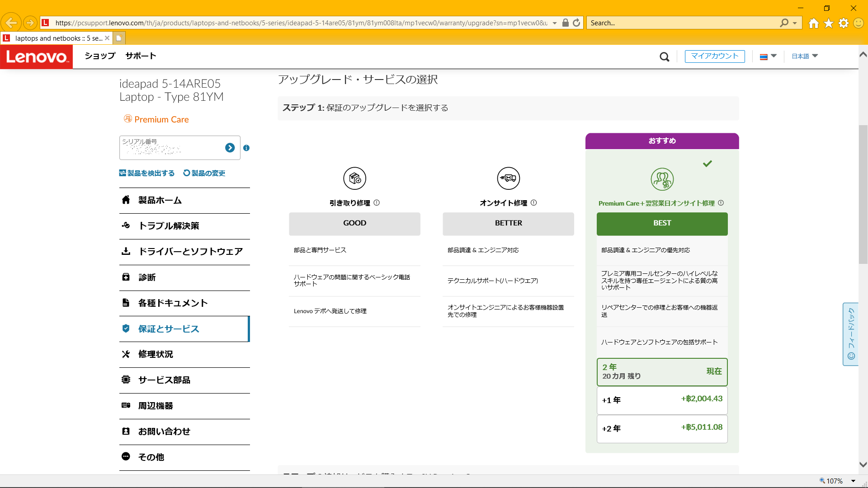This screenshot has height=488, width=868.
Task: Select the BETTER plan button
Action: (508, 223)
